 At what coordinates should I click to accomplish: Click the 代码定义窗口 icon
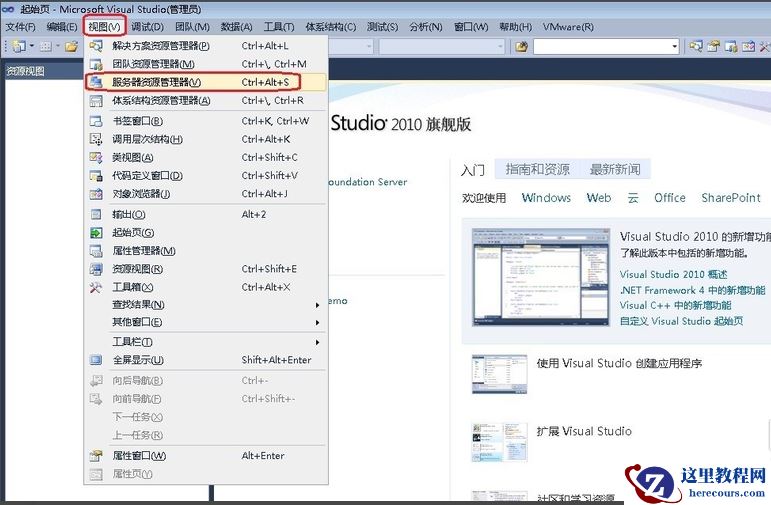(x=96, y=176)
